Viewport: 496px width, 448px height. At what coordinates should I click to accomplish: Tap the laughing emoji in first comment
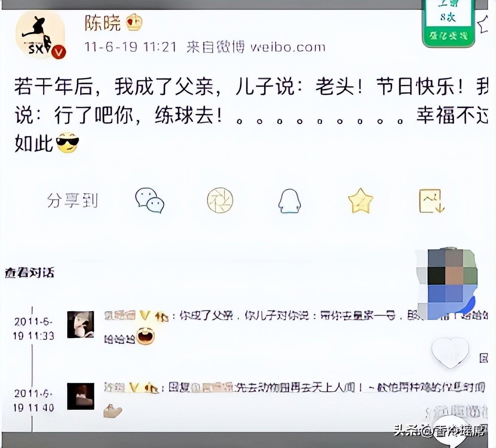click(145, 336)
